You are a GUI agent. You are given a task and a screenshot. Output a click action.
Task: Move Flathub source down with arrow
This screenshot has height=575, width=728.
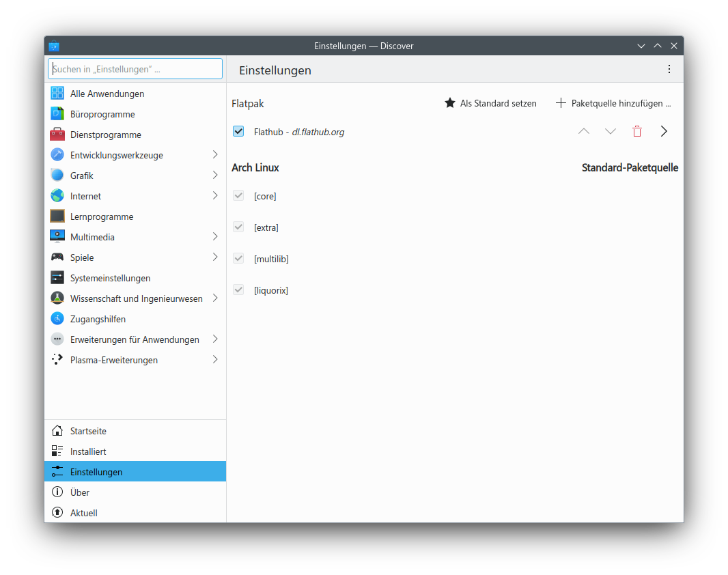610,131
